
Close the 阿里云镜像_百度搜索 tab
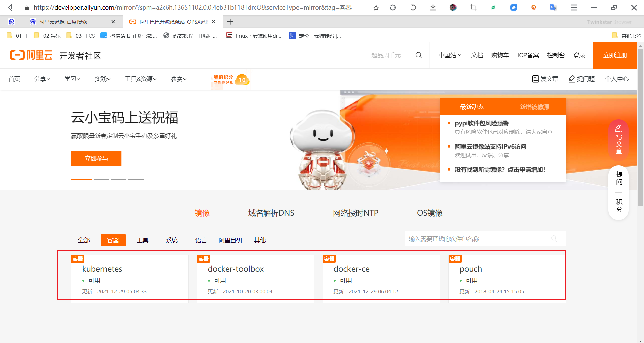click(x=113, y=22)
